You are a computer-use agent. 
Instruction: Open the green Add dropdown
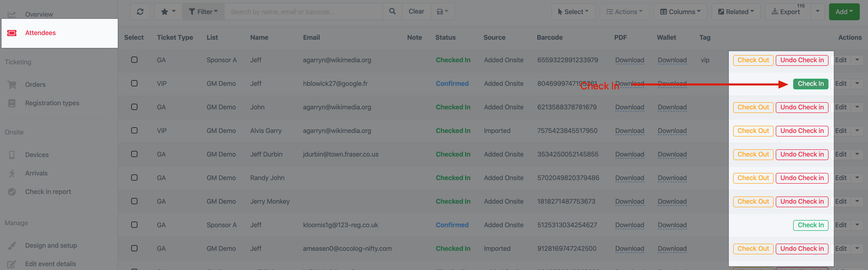click(x=844, y=12)
